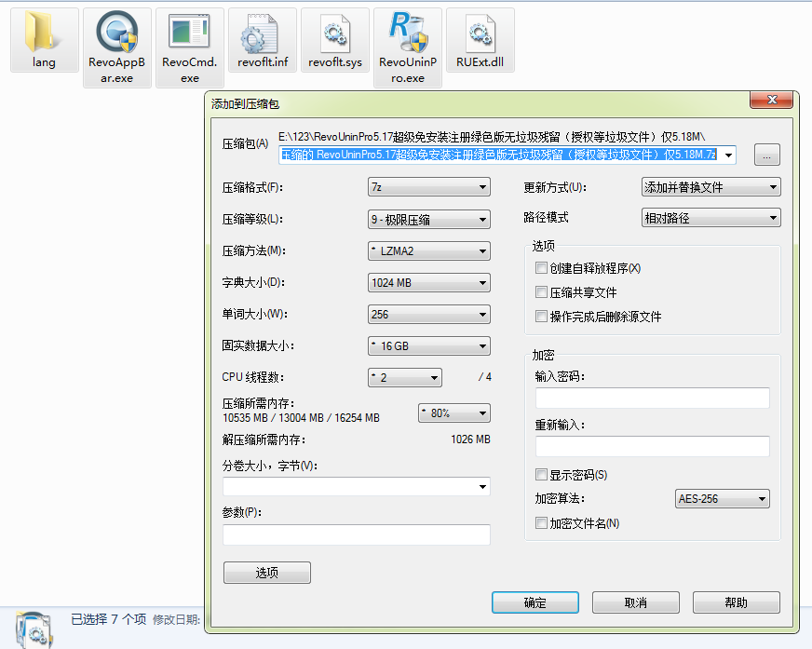The image size is (812, 649).
Task: Select the lang folder icon
Action: tap(44, 32)
